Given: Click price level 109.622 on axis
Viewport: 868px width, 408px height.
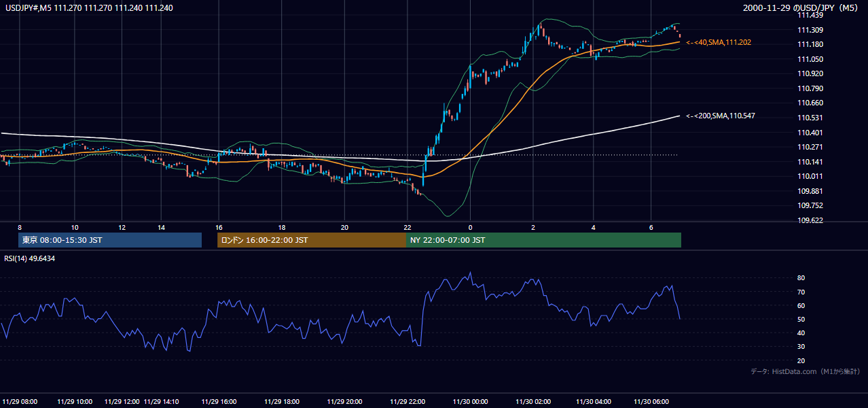Looking at the screenshot, I should [810, 220].
